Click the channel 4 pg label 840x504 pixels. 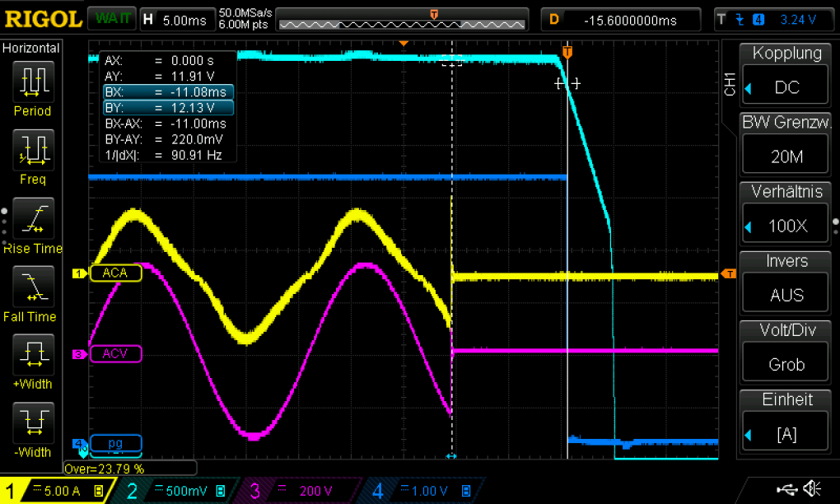coord(116,443)
